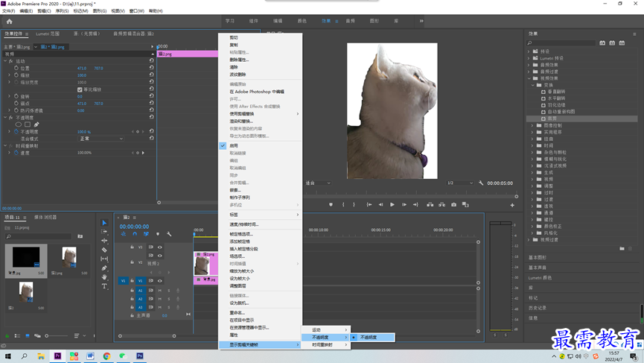The image size is (644, 363).
Task: Click the Lift button in the program monitor
Action: click(430, 205)
